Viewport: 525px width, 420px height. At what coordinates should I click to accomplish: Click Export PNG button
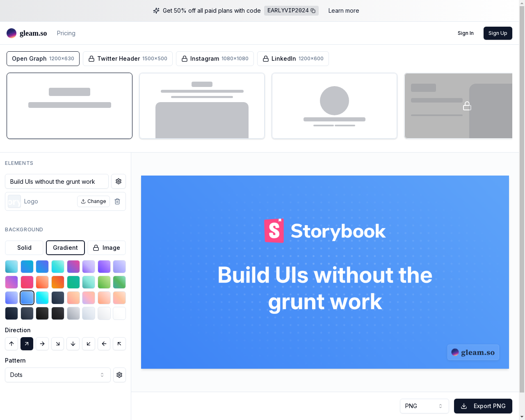(483, 406)
